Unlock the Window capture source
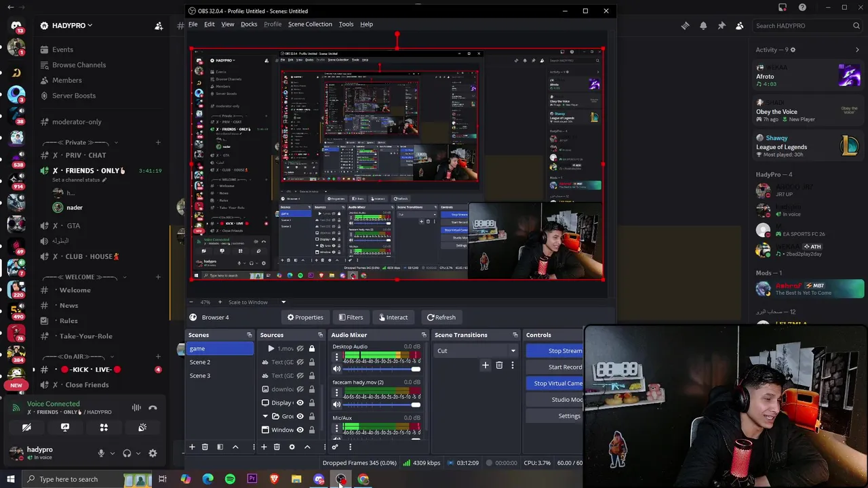868x488 pixels. coord(312,430)
